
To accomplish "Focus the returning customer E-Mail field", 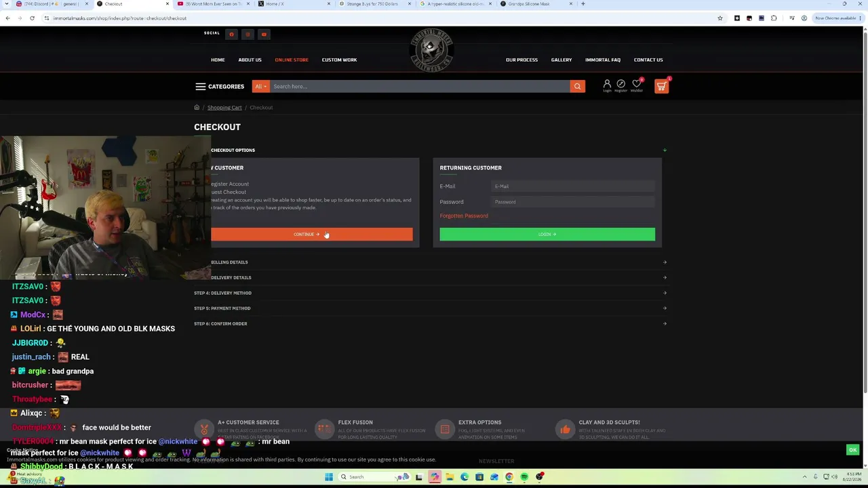I will tap(573, 186).
